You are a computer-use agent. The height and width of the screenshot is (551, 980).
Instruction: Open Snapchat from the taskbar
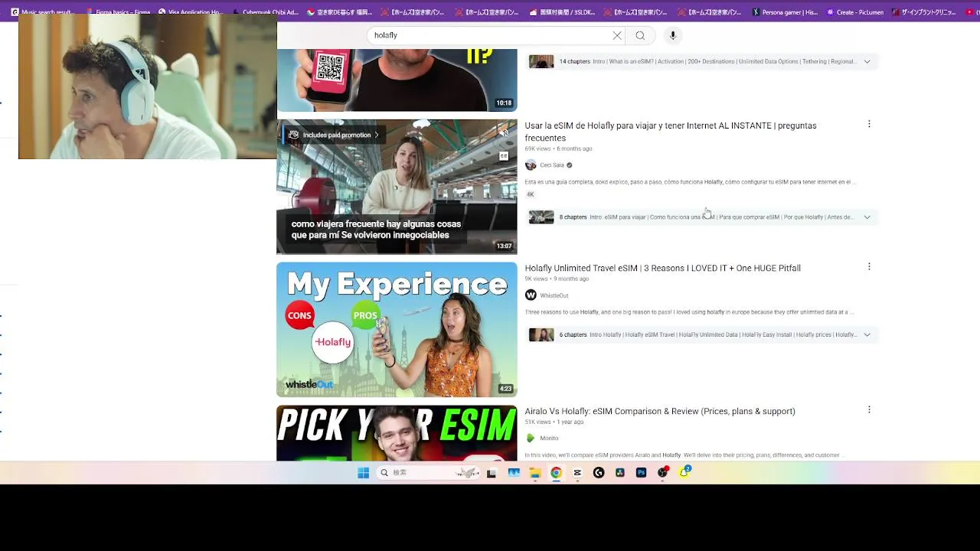click(x=684, y=473)
